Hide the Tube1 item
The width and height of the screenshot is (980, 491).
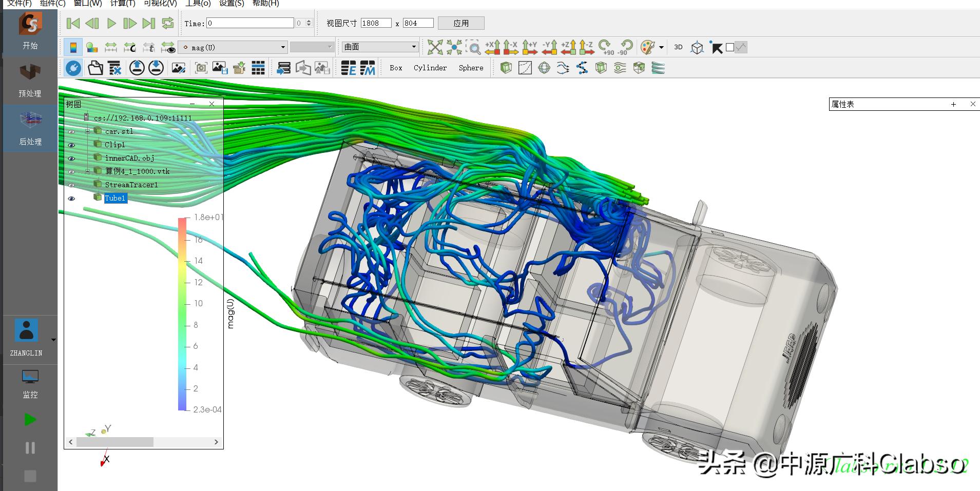pos(71,199)
